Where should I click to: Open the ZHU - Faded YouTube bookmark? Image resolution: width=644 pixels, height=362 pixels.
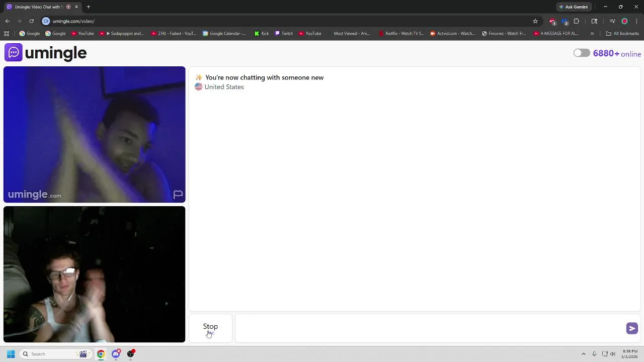[174, 34]
